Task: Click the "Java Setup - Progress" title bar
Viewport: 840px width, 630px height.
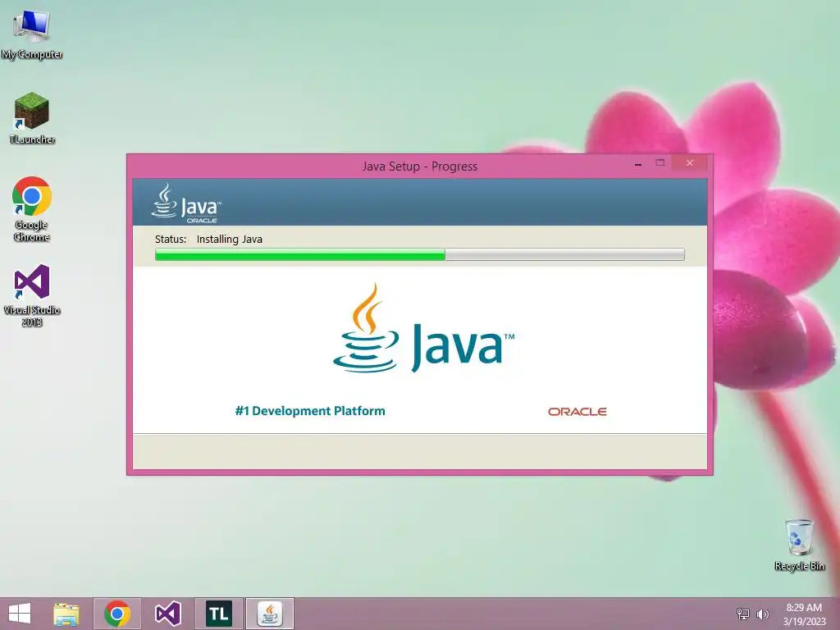Action: click(x=419, y=166)
